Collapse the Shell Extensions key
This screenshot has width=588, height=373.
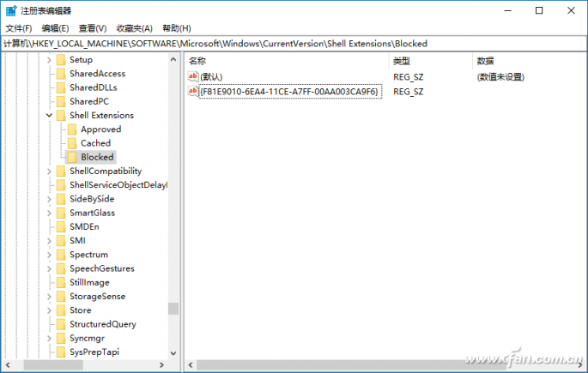point(49,115)
